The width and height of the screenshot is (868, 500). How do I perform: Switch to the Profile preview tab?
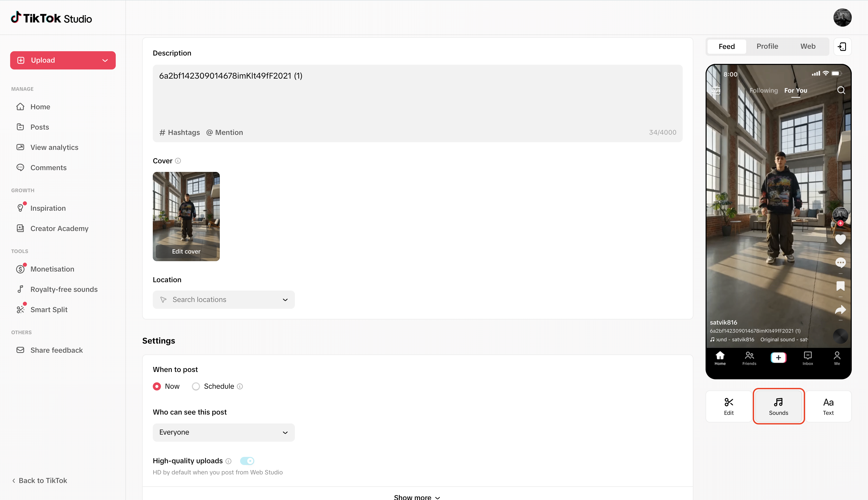pos(767,46)
